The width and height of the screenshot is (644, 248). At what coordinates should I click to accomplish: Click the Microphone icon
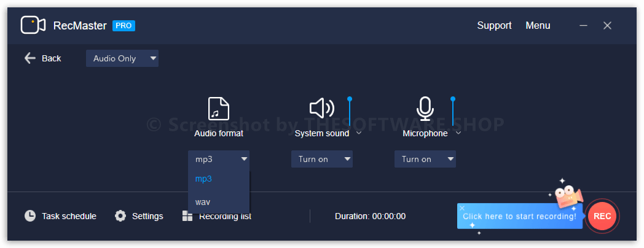[x=425, y=109]
